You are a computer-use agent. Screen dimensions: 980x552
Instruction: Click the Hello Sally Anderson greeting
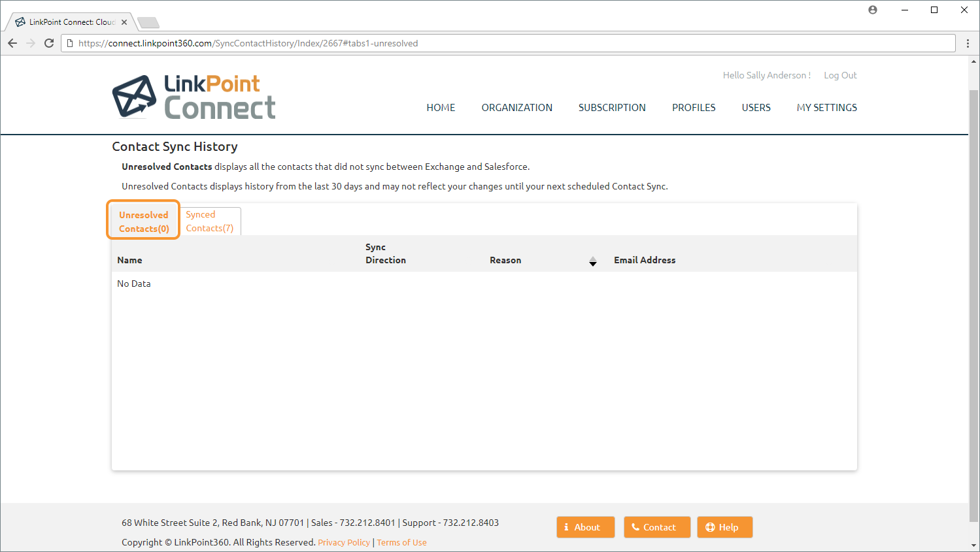click(767, 75)
